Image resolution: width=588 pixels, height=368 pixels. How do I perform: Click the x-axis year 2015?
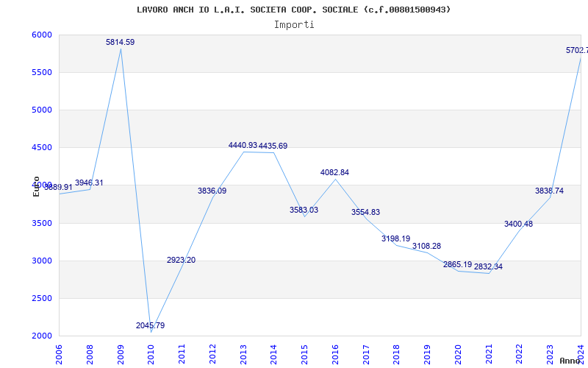pyautogui.click(x=304, y=355)
